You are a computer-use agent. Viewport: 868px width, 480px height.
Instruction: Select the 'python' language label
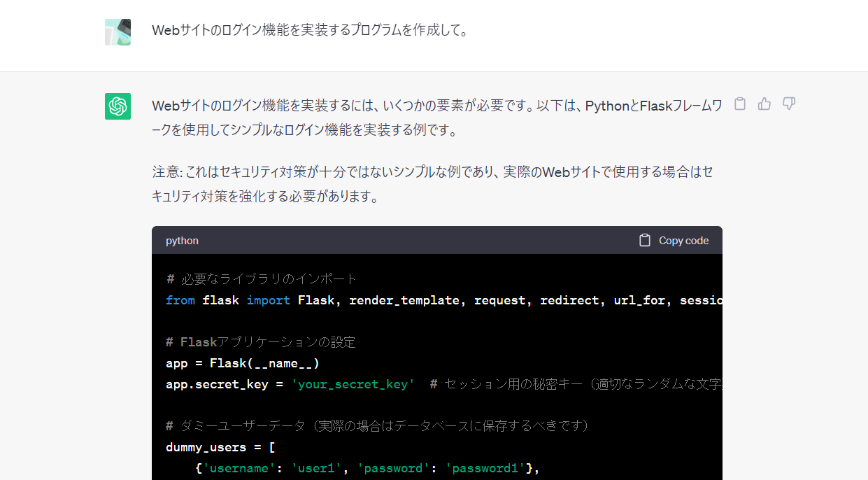(181, 240)
